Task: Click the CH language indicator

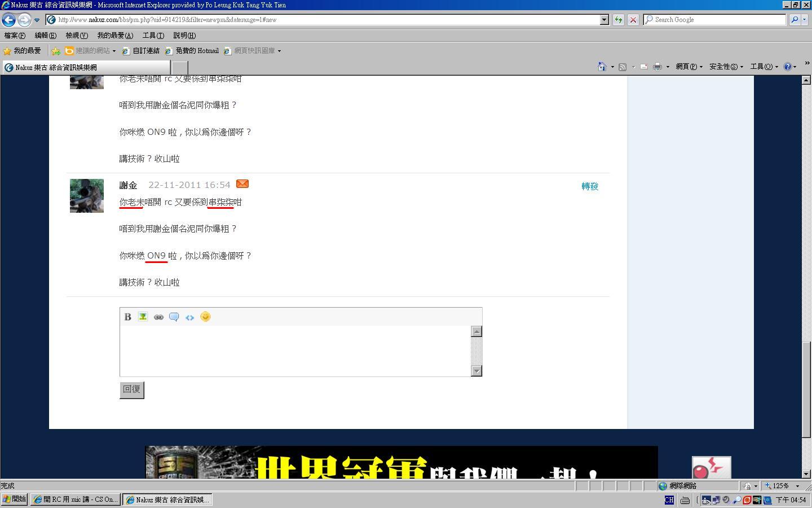Action: click(669, 500)
